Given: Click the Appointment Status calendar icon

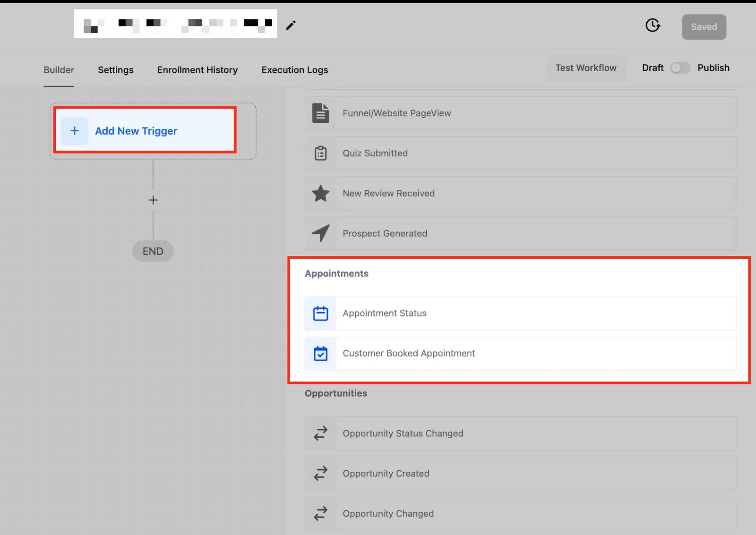Looking at the screenshot, I should pyautogui.click(x=320, y=313).
